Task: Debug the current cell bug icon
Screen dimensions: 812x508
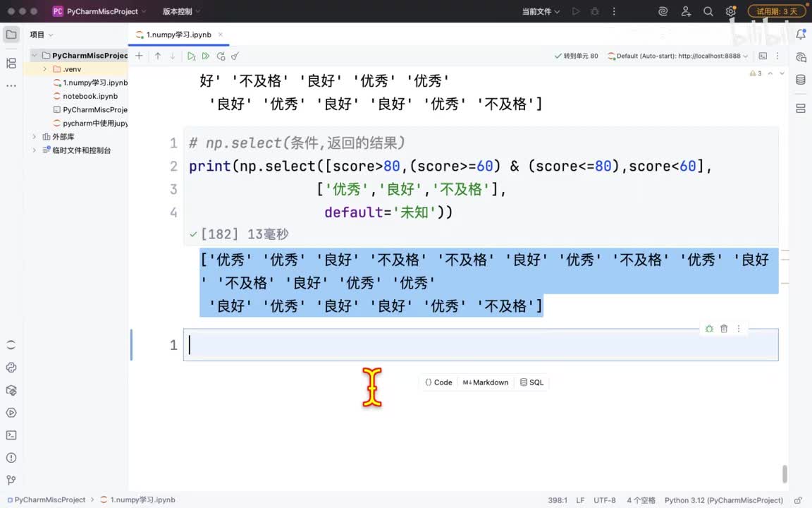Action: (x=710, y=329)
